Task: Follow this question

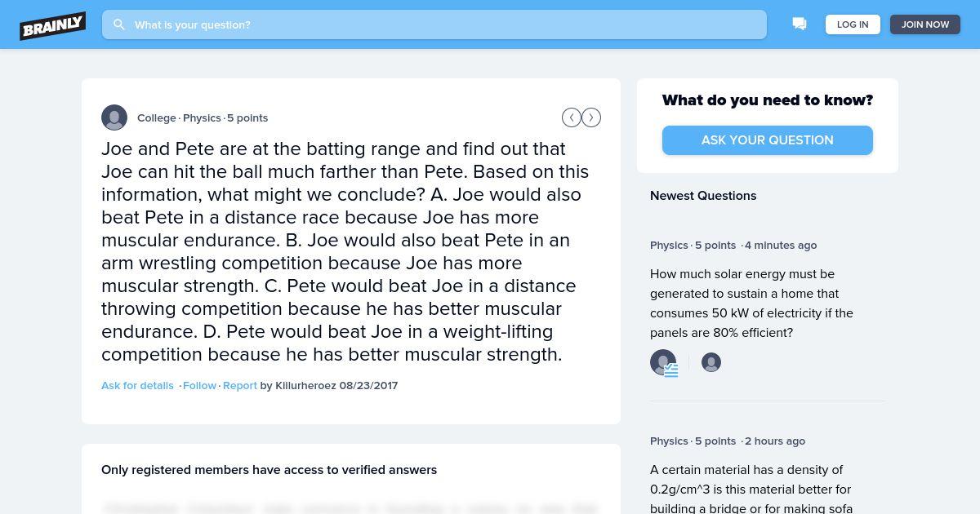Action: (199, 385)
